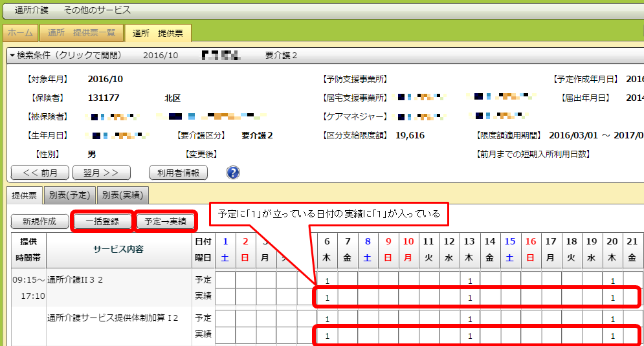Select the 提供票 sub-tab
The height and width of the screenshot is (346, 644).
coord(25,195)
